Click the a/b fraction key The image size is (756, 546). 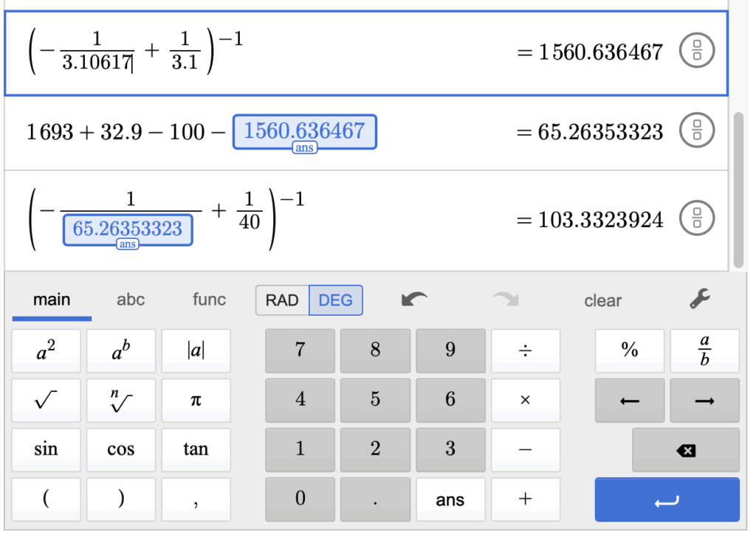click(704, 350)
